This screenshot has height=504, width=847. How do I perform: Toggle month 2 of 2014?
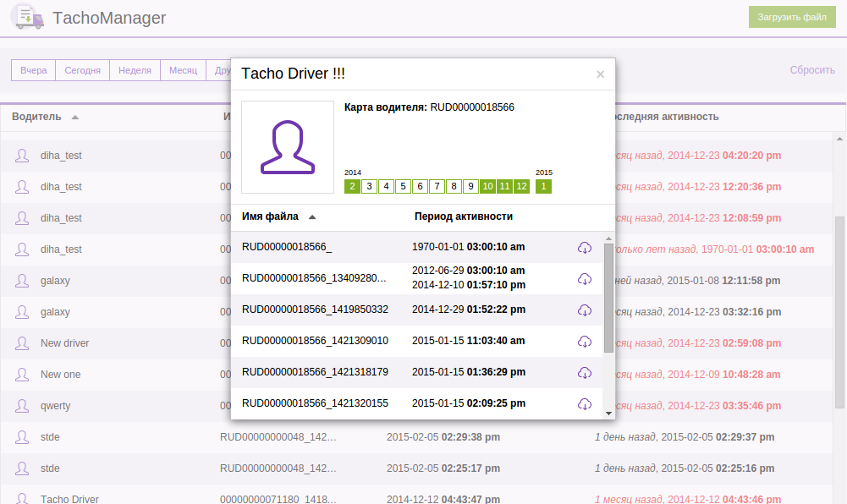352,186
